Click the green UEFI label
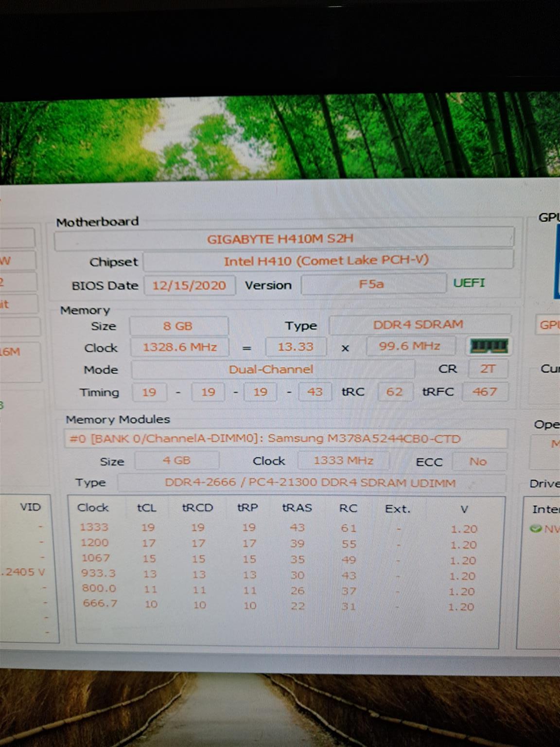Screen dimensions: 560x747 click(469, 283)
